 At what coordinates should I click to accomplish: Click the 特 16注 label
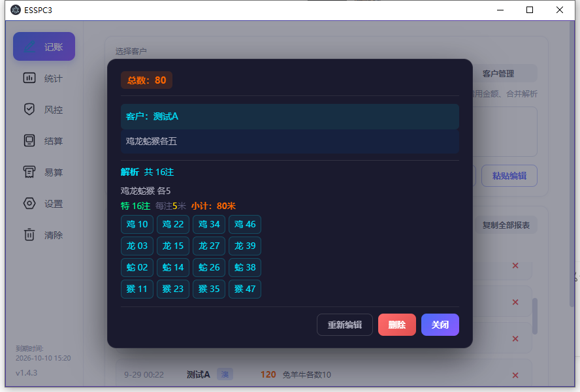(x=135, y=206)
